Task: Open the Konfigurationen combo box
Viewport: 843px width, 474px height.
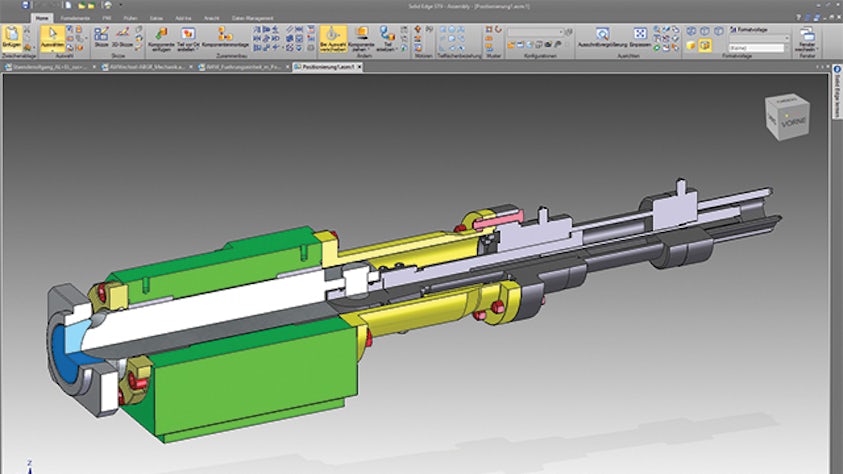Action: point(535,32)
